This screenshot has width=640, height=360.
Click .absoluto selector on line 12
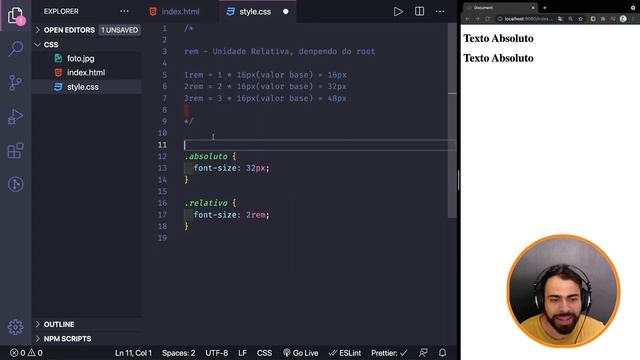[206, 156]
